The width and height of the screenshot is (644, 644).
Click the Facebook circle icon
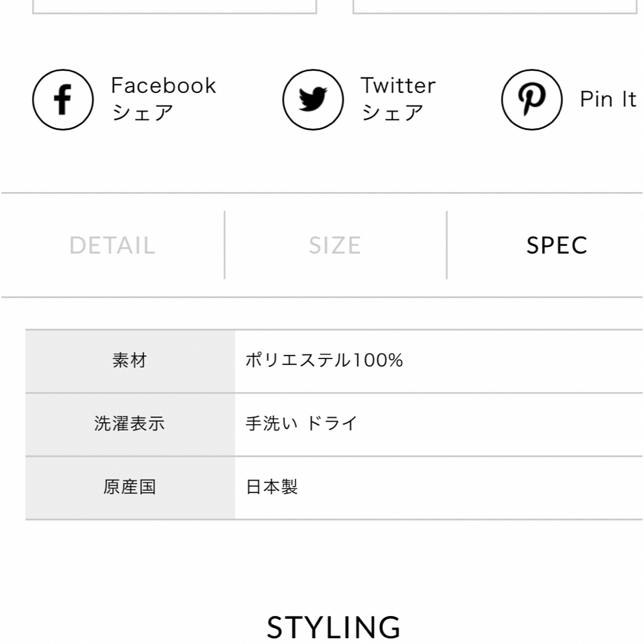click(x=63, y=100)
